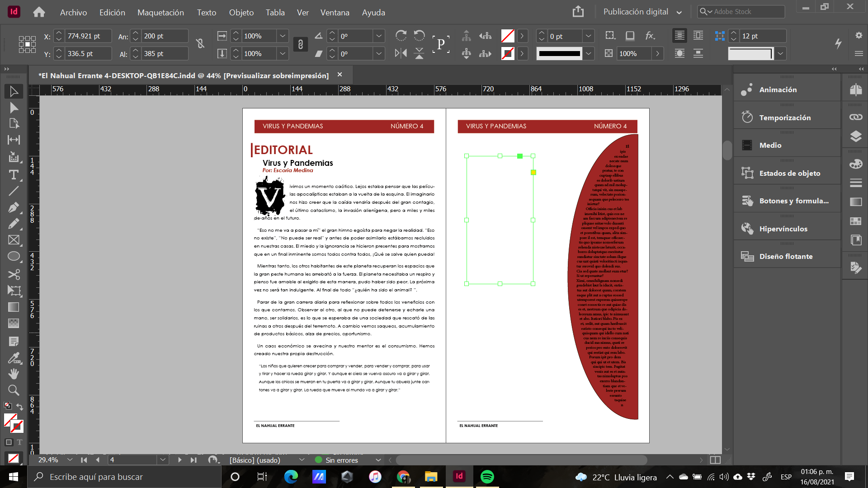The image size is (868, 488).
Task: Open the stroke style dropdown
Action: pyautogui.click(x=588, y=53)
